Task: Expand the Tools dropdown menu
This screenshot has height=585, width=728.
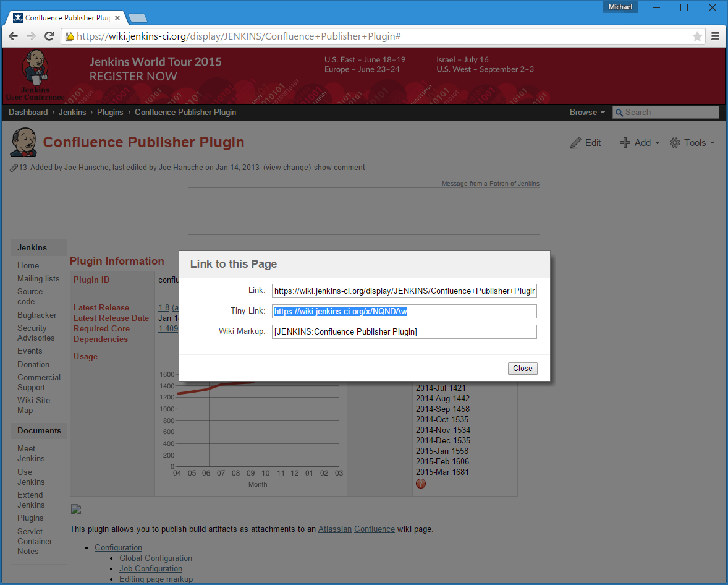Action: (693, 143)
